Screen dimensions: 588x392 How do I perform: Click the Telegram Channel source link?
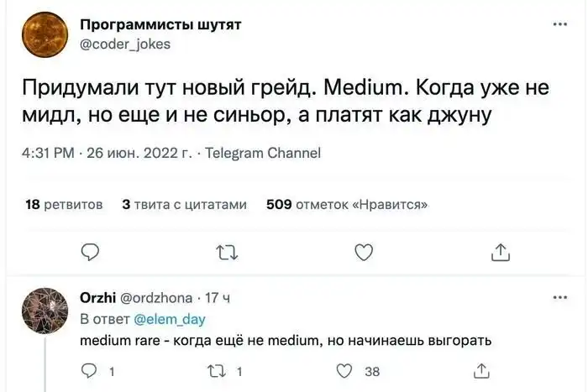coord(263,154)
